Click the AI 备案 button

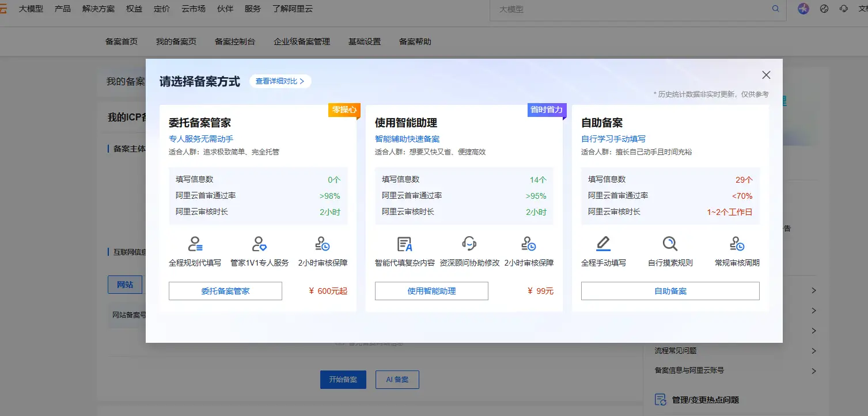tap(397, 380)
